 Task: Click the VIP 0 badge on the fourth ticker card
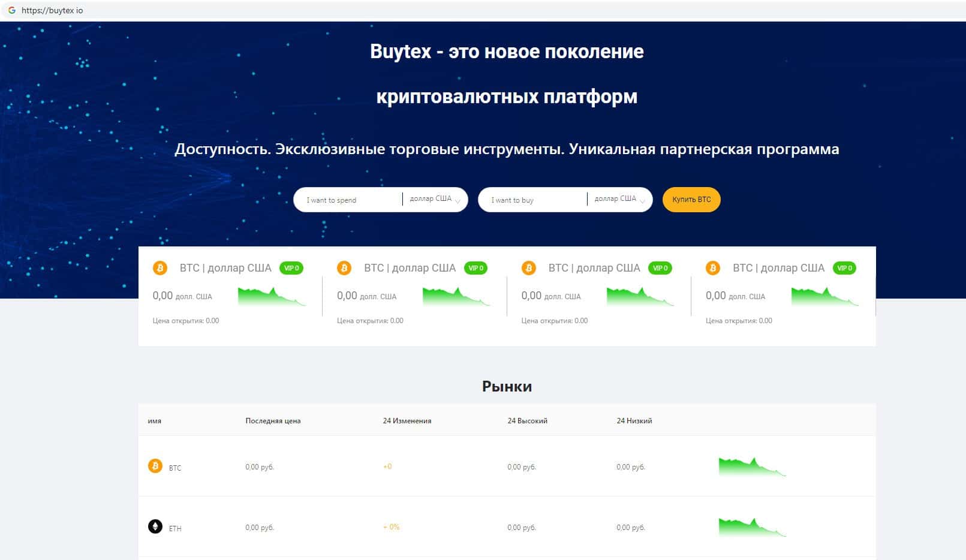point(845,268)
